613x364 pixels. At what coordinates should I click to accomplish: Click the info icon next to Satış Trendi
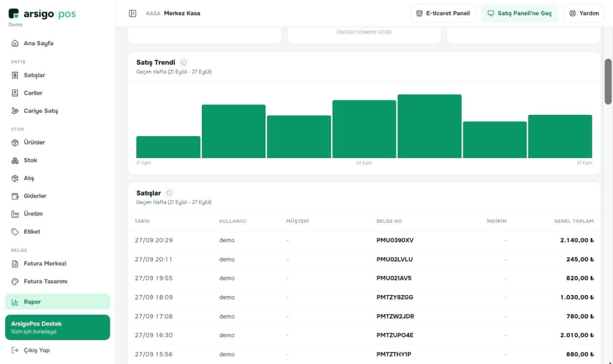point(184,62)
